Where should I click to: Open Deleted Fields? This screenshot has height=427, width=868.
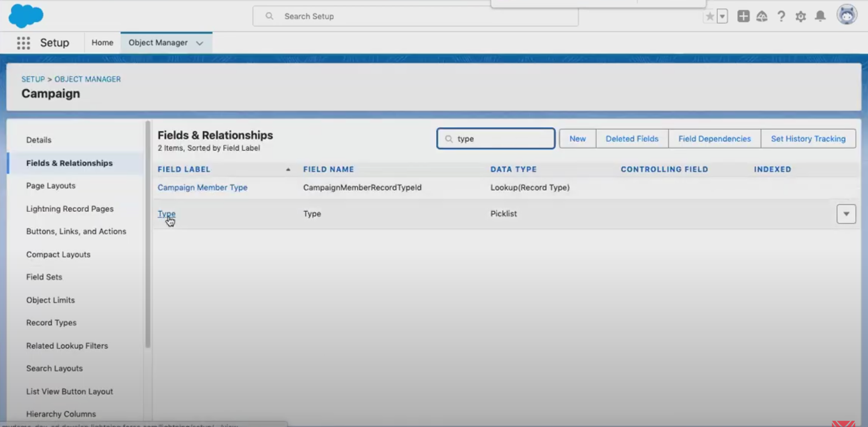point(632,139)
